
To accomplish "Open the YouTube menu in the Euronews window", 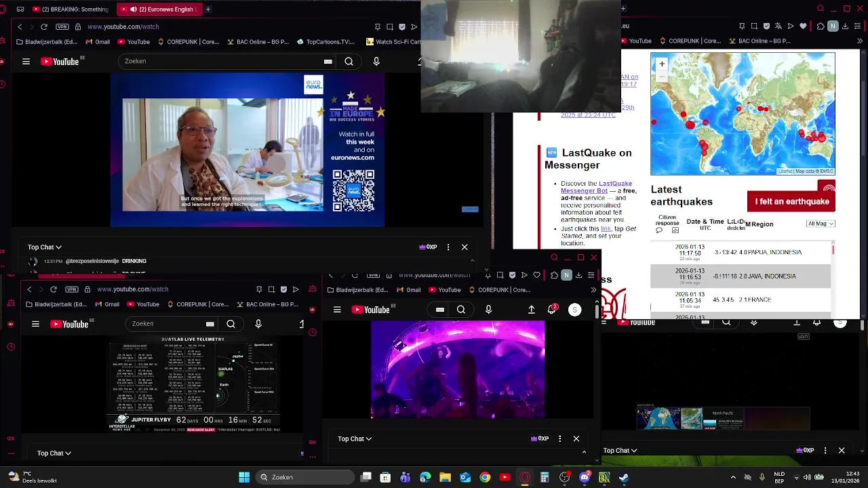I will pos(26,61).
